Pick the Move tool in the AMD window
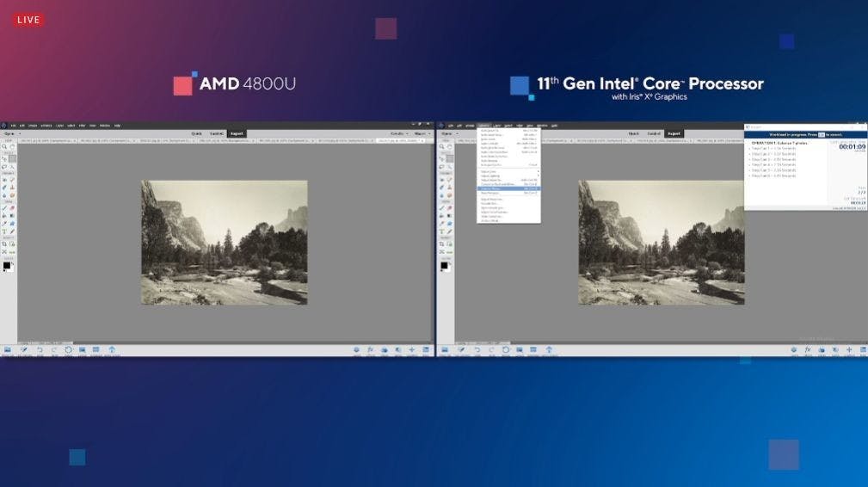This screenshot has width=868, height=487. coord(4,159)
